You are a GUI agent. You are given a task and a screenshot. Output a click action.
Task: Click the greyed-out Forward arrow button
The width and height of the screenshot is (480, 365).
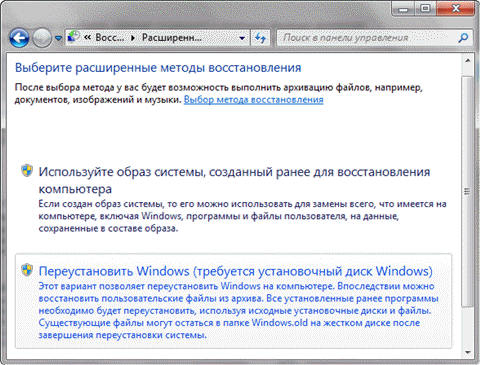pos(42,38)
